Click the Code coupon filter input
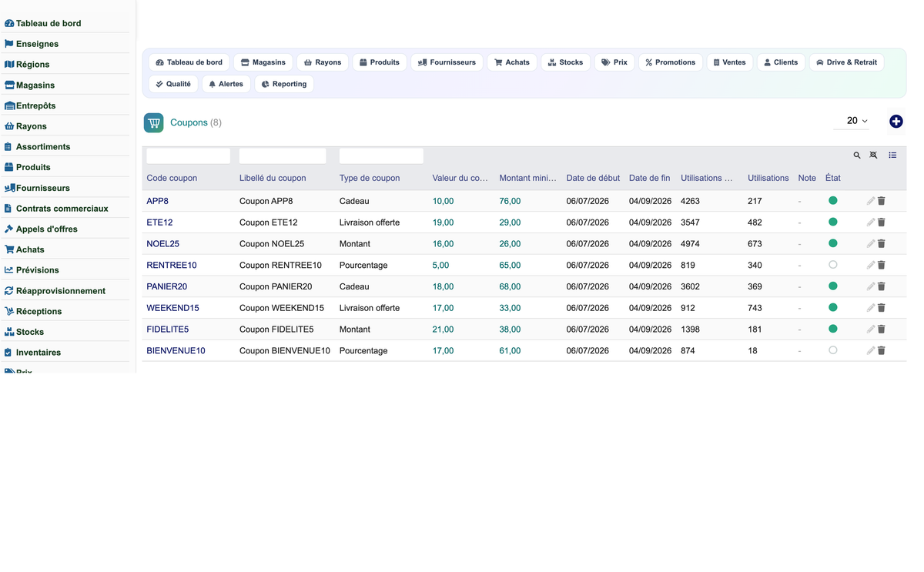This screenshot has height=572, width=924. click(x=189, y=156)
